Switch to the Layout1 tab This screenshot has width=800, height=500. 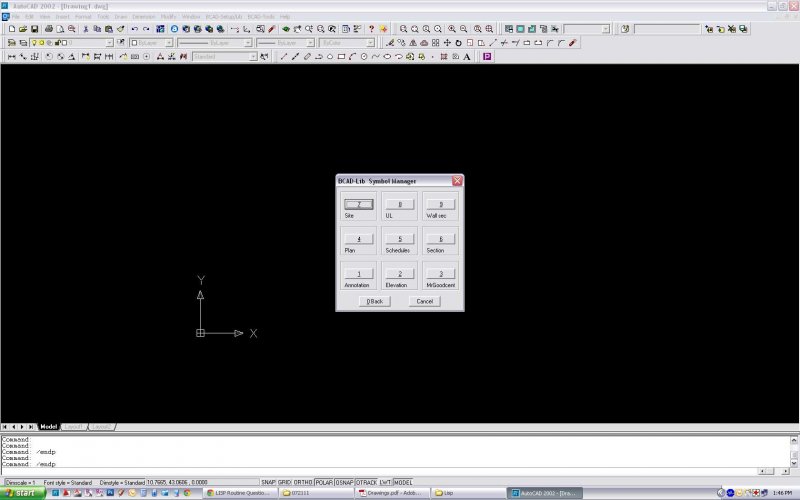73,427
